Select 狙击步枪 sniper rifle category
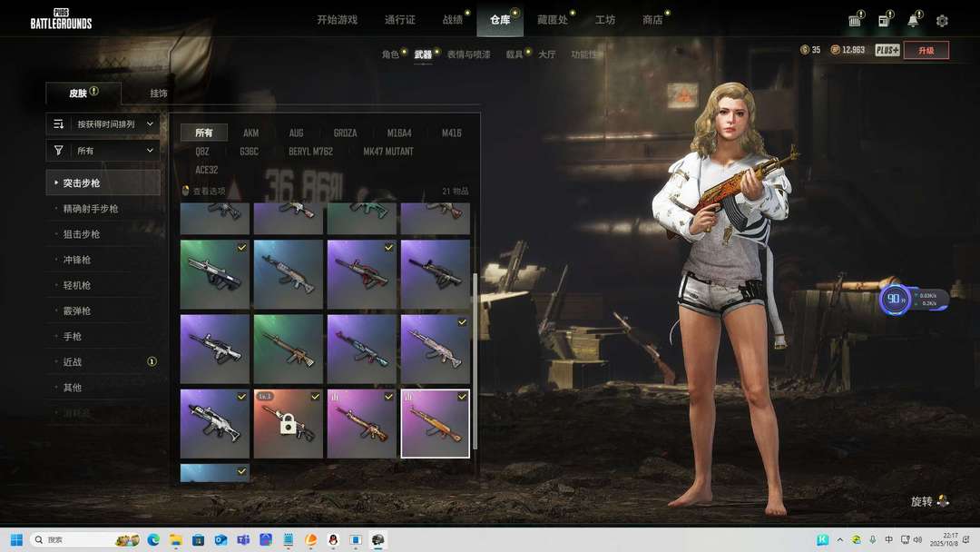The width and height of the screenshot is (980, 552). click(x=82, y=234)
